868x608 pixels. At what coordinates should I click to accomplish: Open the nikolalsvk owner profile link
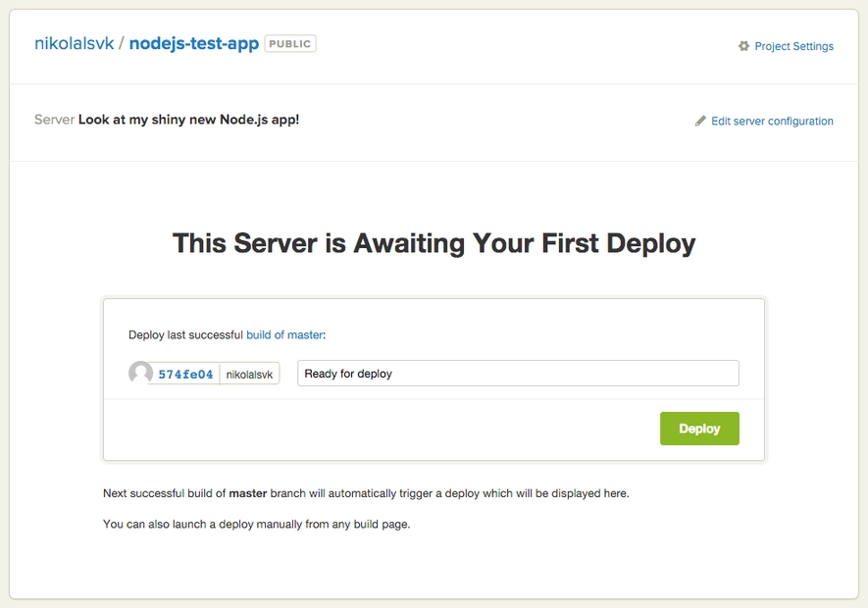coord(74,44)
